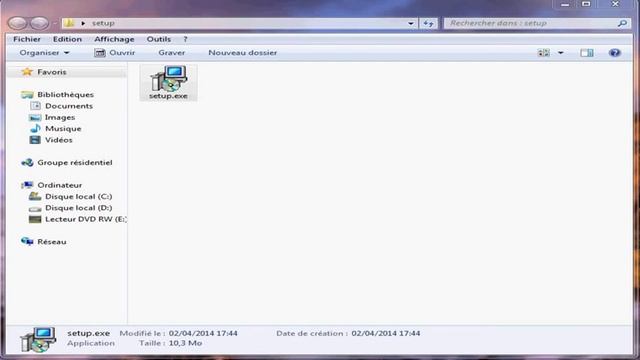Open the Edition menu
The image size is (640, 360).
pos(67,39)
